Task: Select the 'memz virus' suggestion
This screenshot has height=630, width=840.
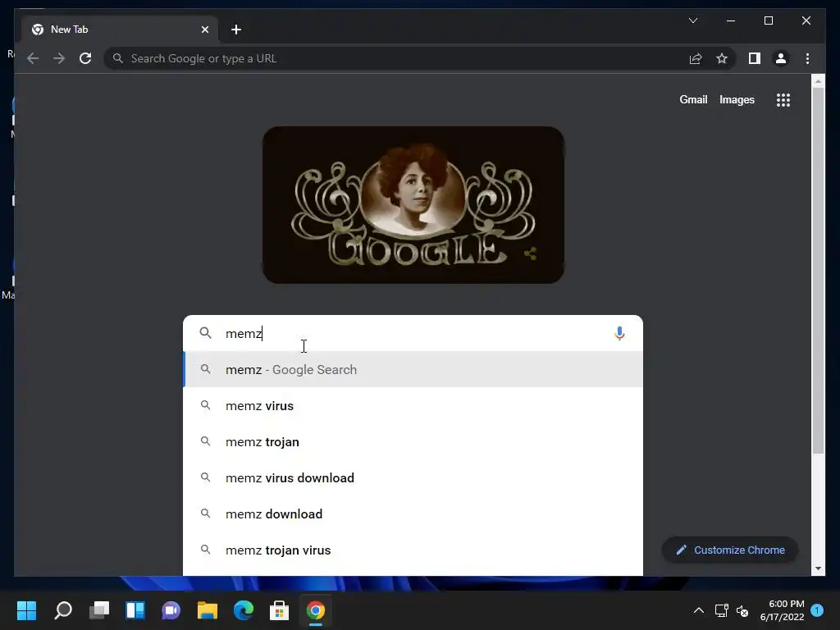Action: (x=413, y=405)
